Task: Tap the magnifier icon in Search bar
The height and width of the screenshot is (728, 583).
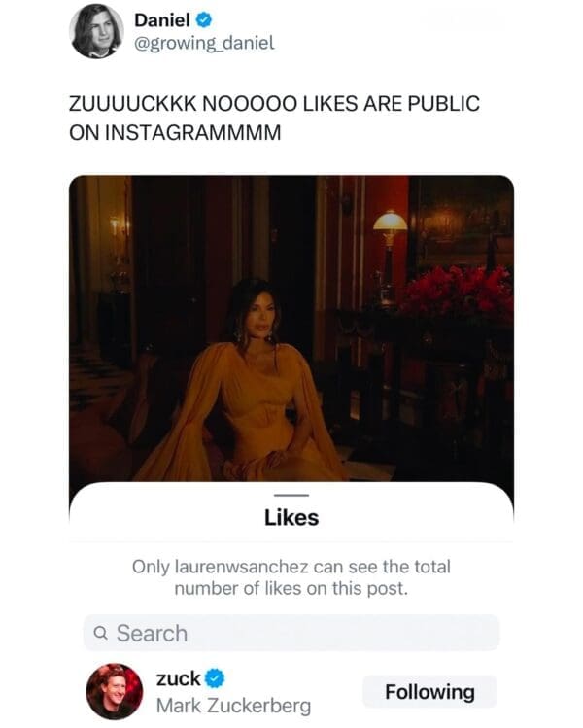Action: 100,633
